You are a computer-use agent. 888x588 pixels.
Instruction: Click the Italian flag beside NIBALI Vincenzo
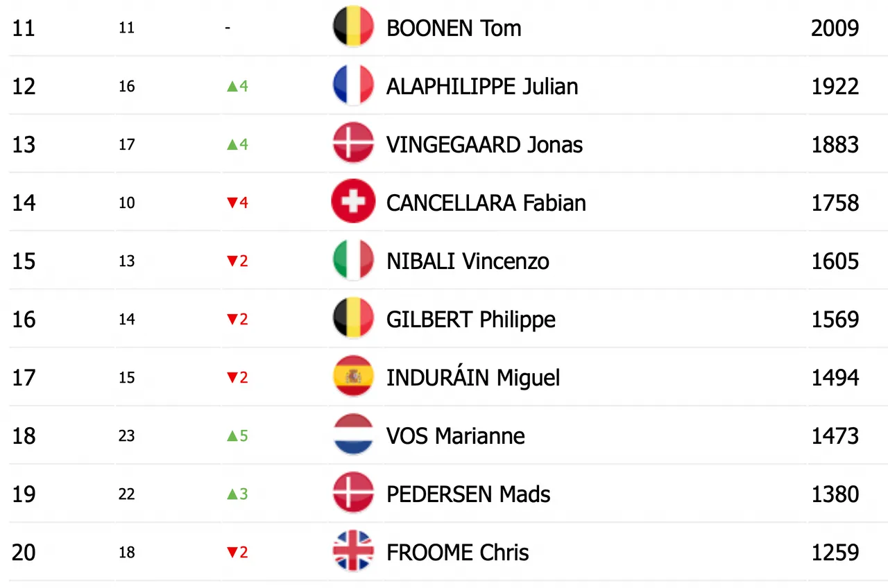coord(354,260)
